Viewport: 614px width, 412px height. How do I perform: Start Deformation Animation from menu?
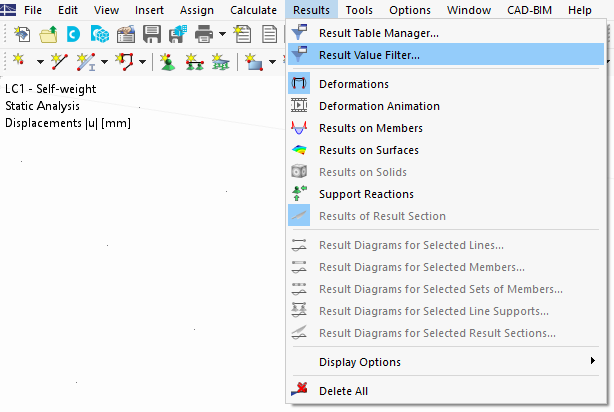379,106
